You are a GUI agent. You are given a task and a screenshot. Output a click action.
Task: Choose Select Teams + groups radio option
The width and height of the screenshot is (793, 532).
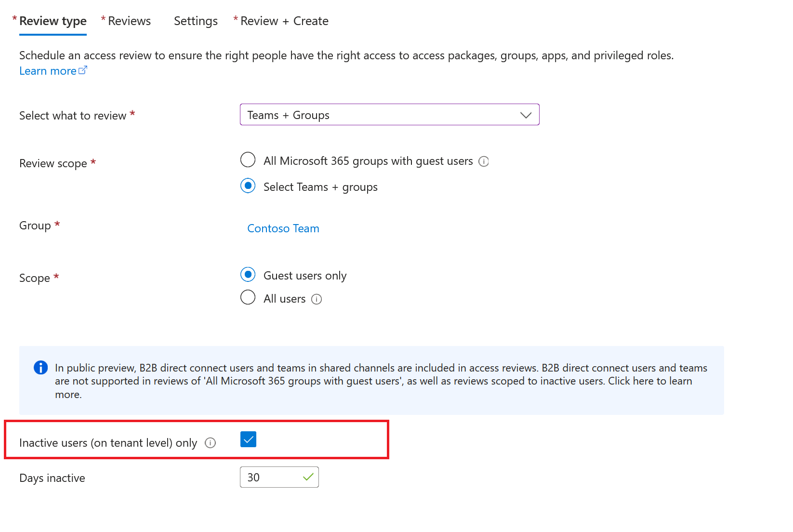coord(248,186)
